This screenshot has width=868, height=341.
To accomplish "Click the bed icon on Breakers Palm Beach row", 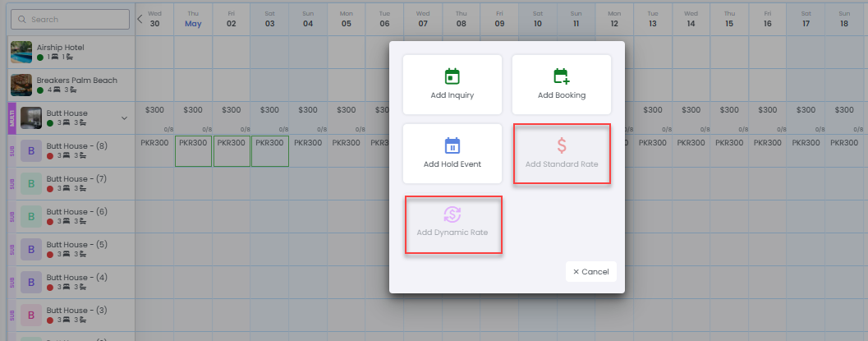I will point(55,90).
